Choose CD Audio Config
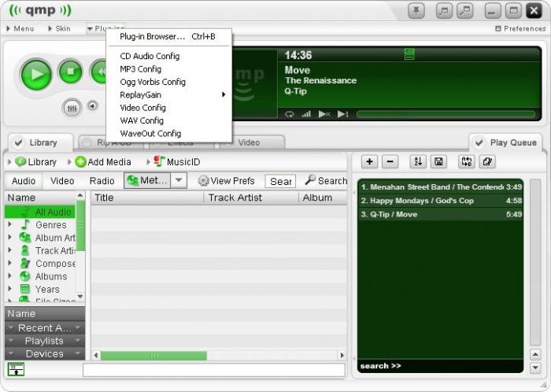Viewport: 551px width, 392px height. pos(168,56)
